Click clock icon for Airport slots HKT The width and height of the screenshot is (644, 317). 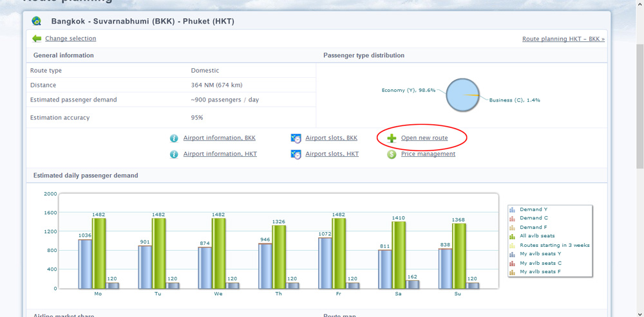[296, 154]
